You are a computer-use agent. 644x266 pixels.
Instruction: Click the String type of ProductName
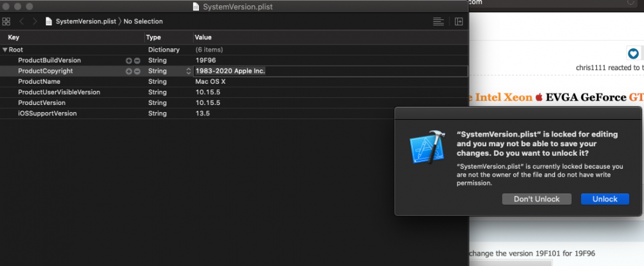click(x=157, y=82)
